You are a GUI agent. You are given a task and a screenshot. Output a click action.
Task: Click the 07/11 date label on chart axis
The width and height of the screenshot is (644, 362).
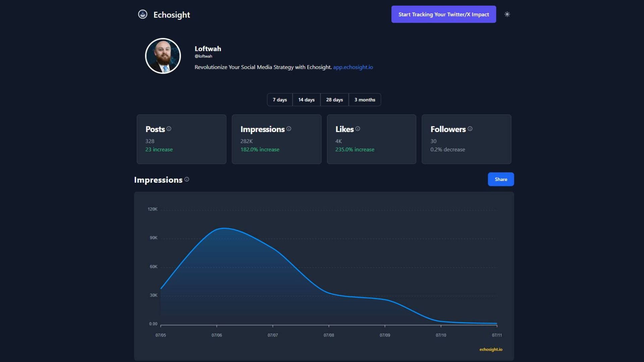pyautogui.click(x=497, y=335)
